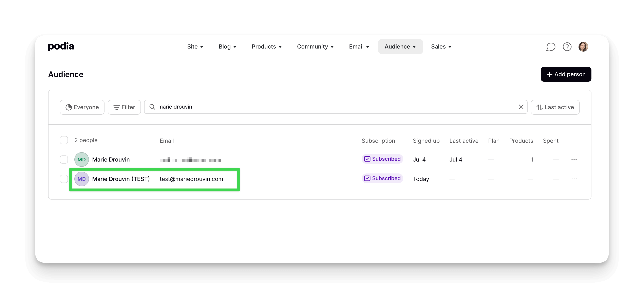
Task: Open the chat messages icon
Action: coord(550,47)
